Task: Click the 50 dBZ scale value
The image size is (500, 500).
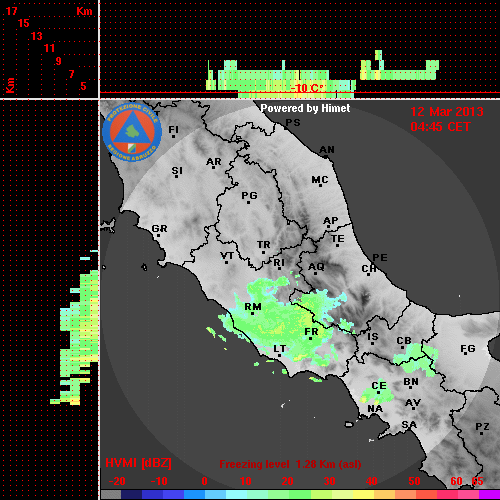Action: 414,481
